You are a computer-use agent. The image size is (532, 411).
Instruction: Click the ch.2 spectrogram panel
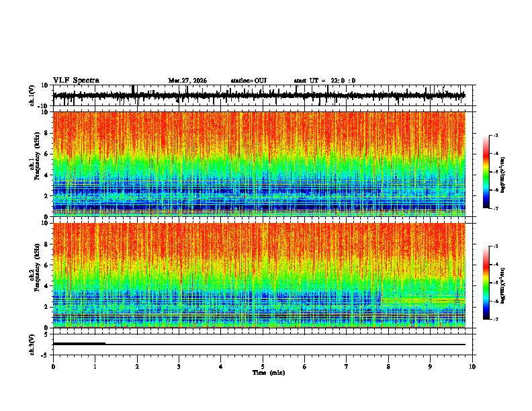pos(259,275)
